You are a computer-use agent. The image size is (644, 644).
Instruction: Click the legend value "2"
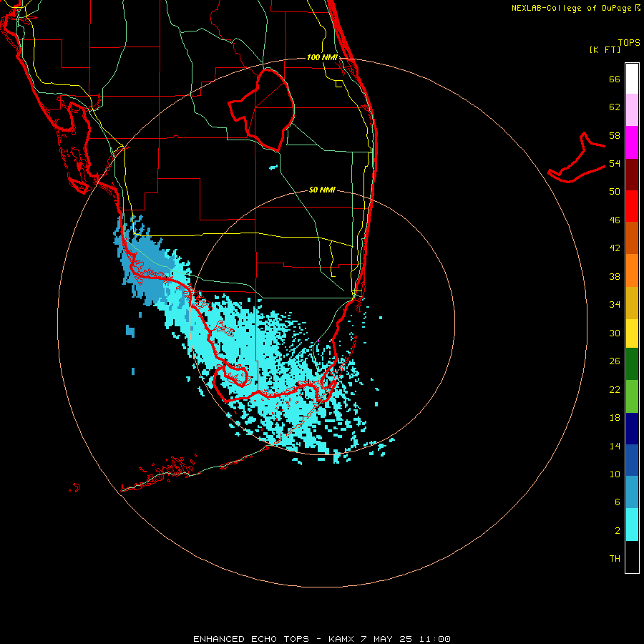click(x=618, y=531)
